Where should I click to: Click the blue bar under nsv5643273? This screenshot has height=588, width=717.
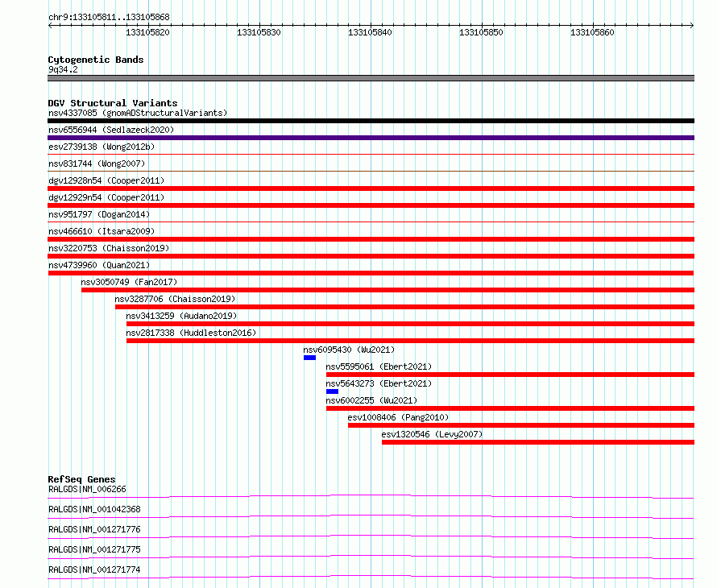333,391
